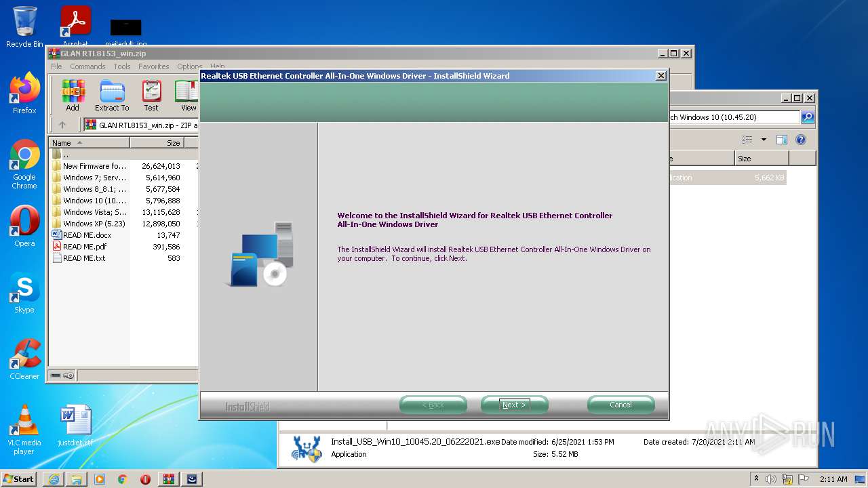Open Acrobat desktop shortcut

click(x=76, y=27)
